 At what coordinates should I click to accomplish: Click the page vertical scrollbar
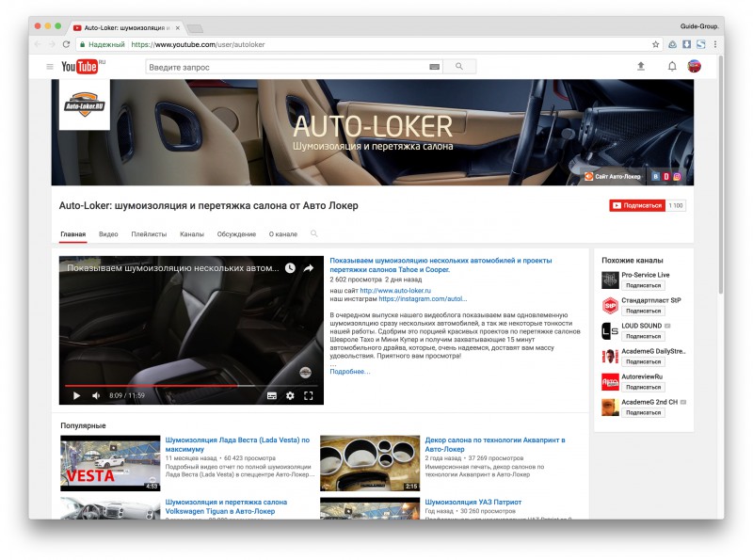pos(720,174)
